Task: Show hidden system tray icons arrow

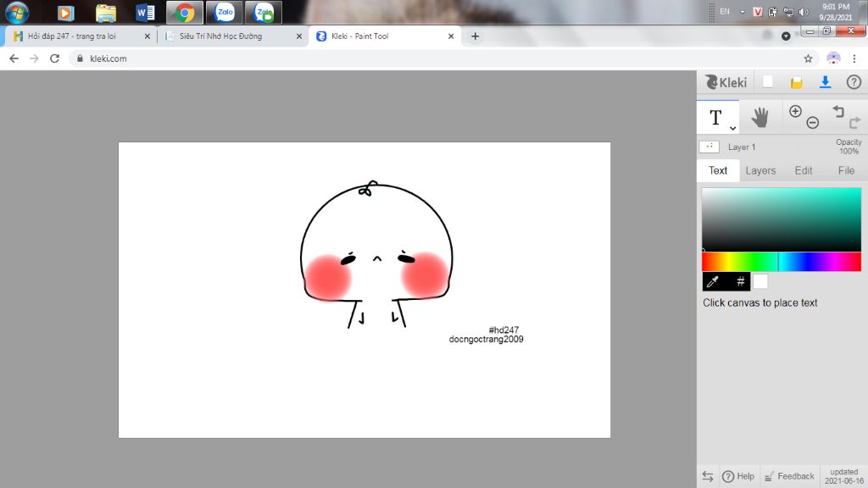Action: pos(743,12)
